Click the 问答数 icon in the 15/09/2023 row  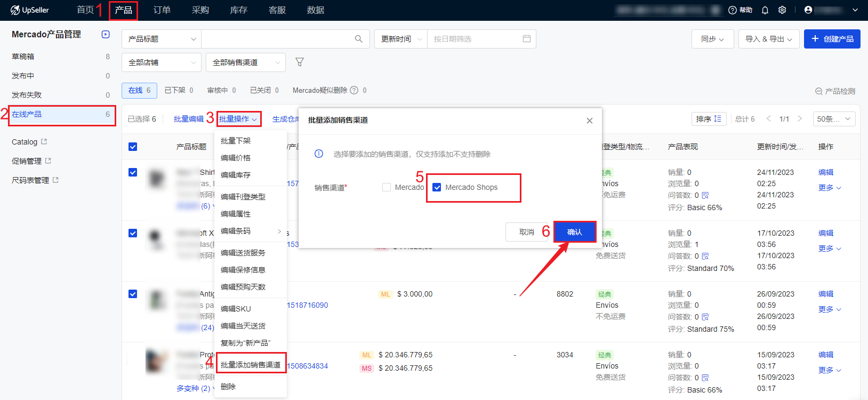(705, 378)
